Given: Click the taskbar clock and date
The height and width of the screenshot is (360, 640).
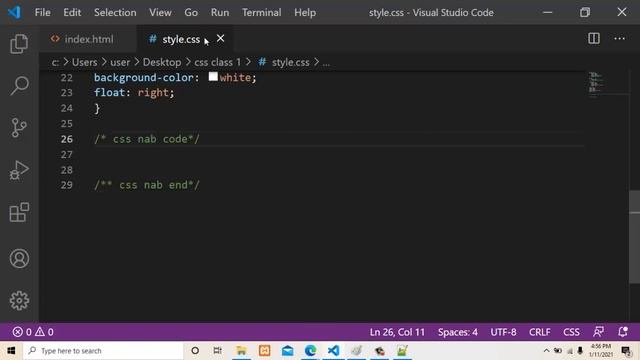Looking at the screenshot, I should (600, 351).
